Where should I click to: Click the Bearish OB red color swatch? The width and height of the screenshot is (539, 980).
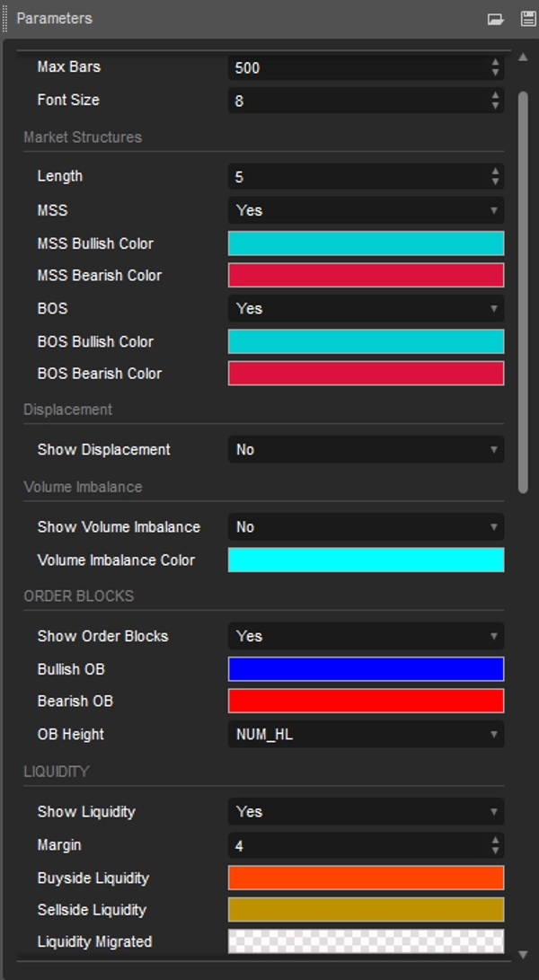(366, 701)
